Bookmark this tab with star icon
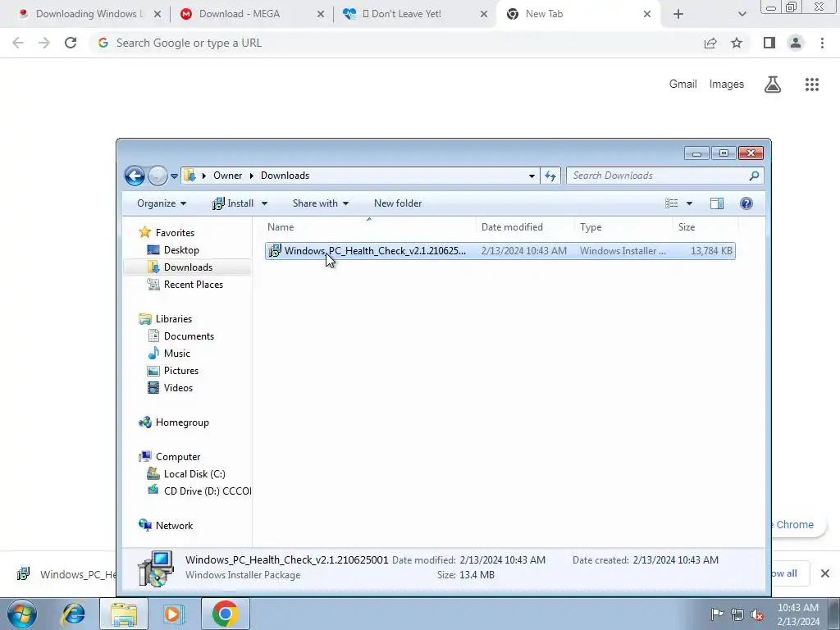This screenshot has height=630, width=840. coord(737,43)
